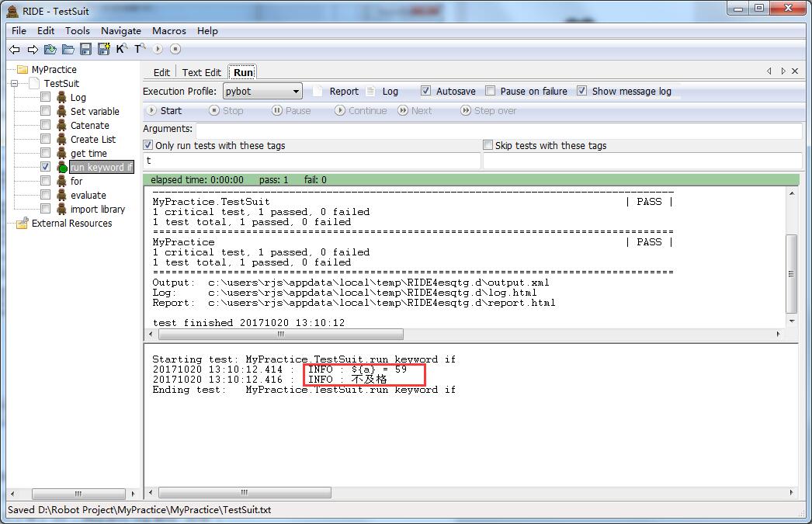The image size is (812, 524).
Task: Click the Go Back arrow icon
Action: click(x=15, y=49)
